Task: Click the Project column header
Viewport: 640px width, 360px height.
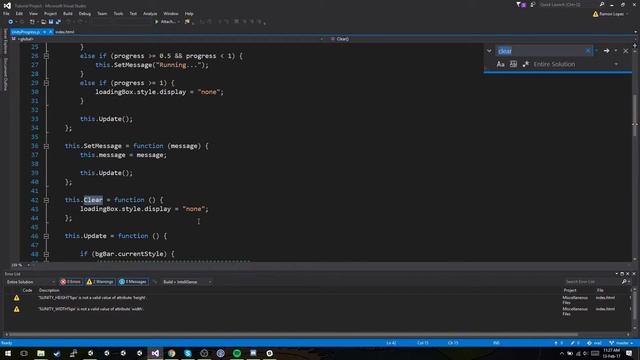Action: tap(570, 290)
